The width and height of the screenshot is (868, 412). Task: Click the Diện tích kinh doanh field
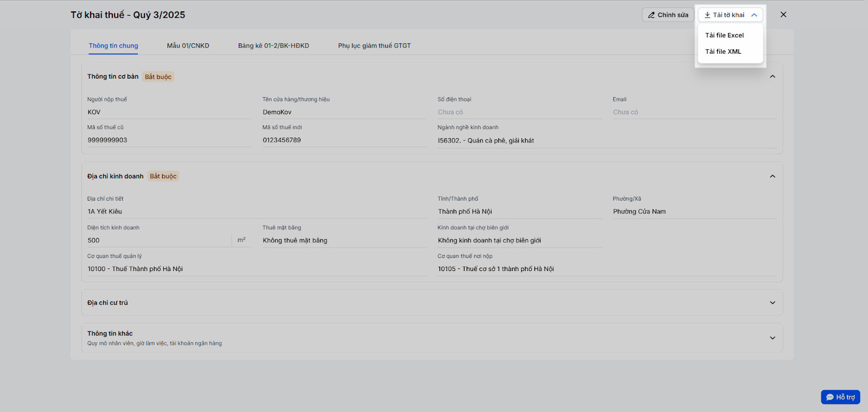click(x=159, y=240)
